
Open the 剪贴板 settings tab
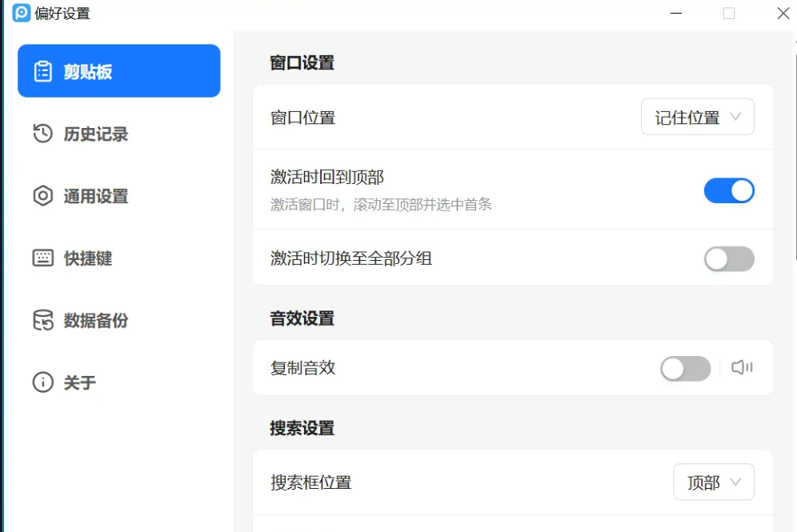(119, 70)
